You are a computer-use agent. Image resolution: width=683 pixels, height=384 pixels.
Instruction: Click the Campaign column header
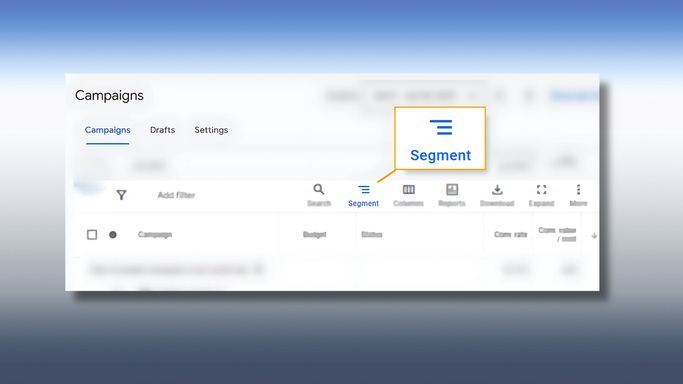pos(155,235)
